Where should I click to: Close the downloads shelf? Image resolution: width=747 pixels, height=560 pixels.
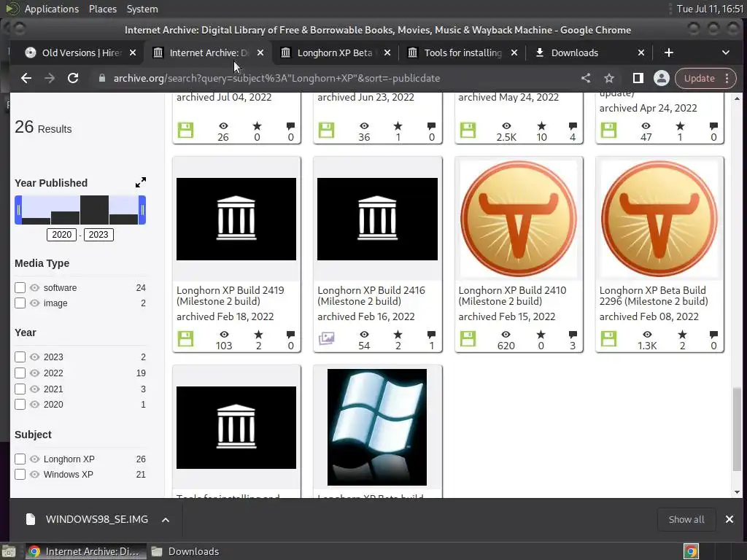[x=729, y=519]
